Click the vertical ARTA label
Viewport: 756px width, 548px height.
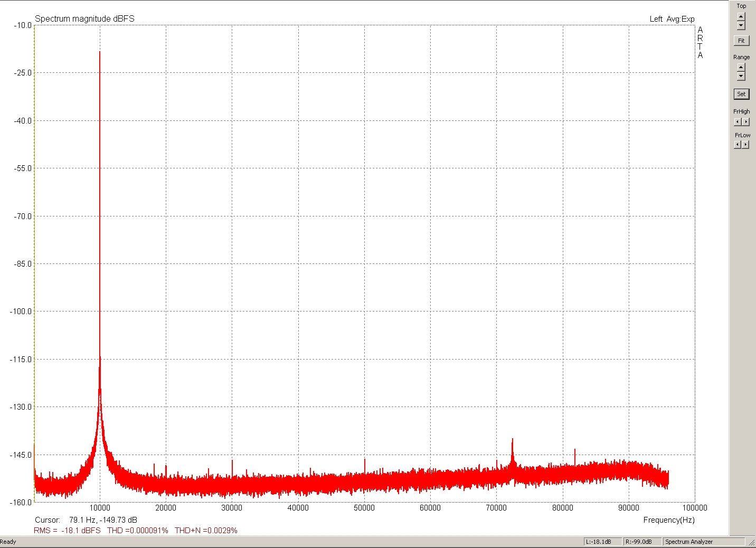coord(700,42)
